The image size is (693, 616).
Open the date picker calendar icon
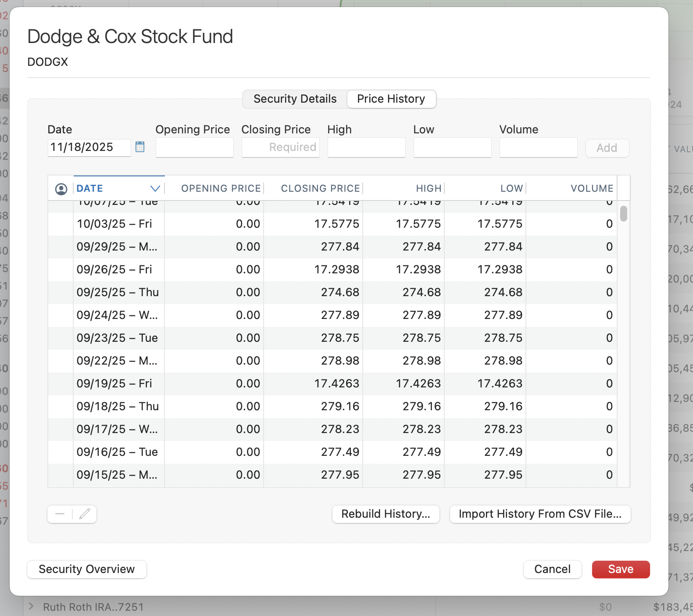[x=140, y=147]
